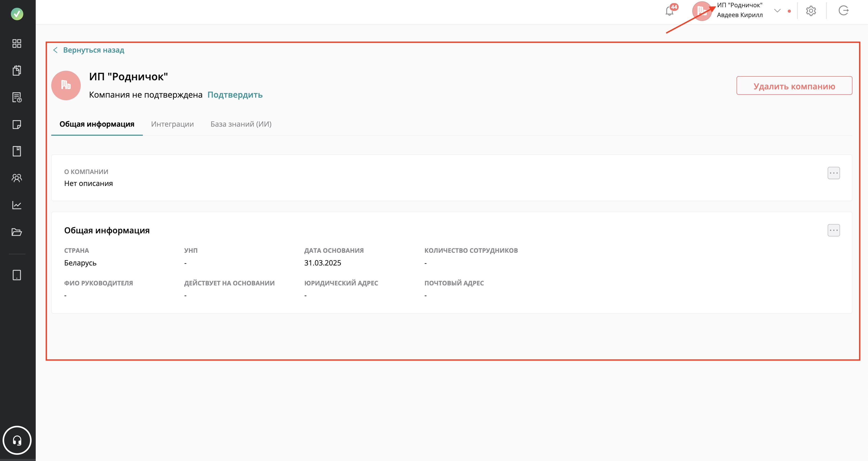Switch to the База знаний (ИИ) tab
The image size is (868, 461).
point(241,124)
